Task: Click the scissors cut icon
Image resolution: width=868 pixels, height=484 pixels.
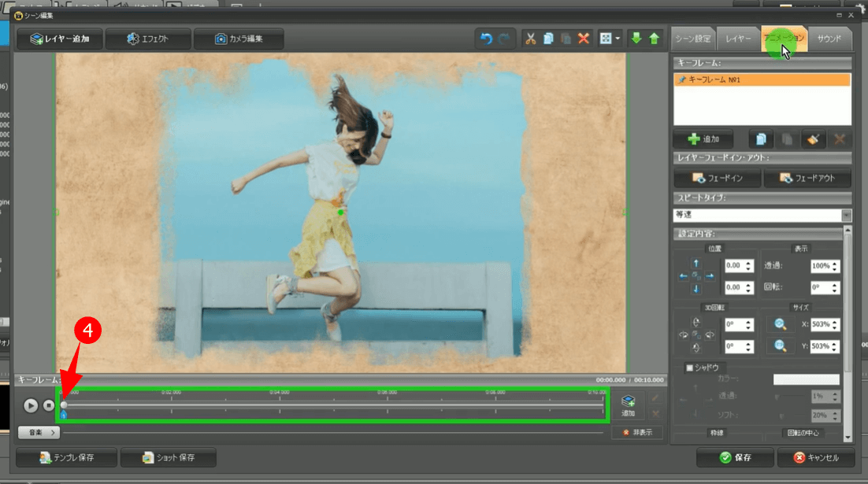Action: click(x=530, y=39)
